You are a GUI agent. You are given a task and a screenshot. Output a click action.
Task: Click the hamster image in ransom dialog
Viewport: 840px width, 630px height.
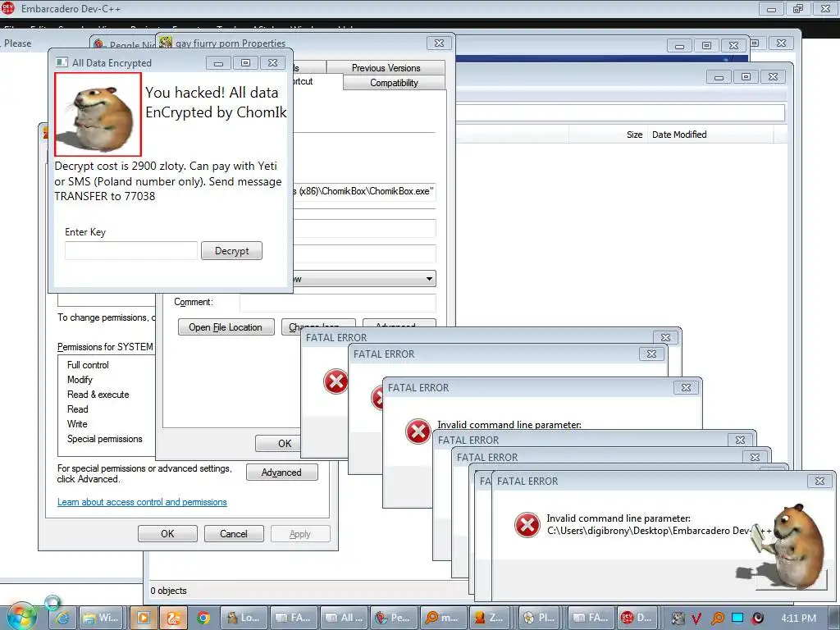point(98,114)
